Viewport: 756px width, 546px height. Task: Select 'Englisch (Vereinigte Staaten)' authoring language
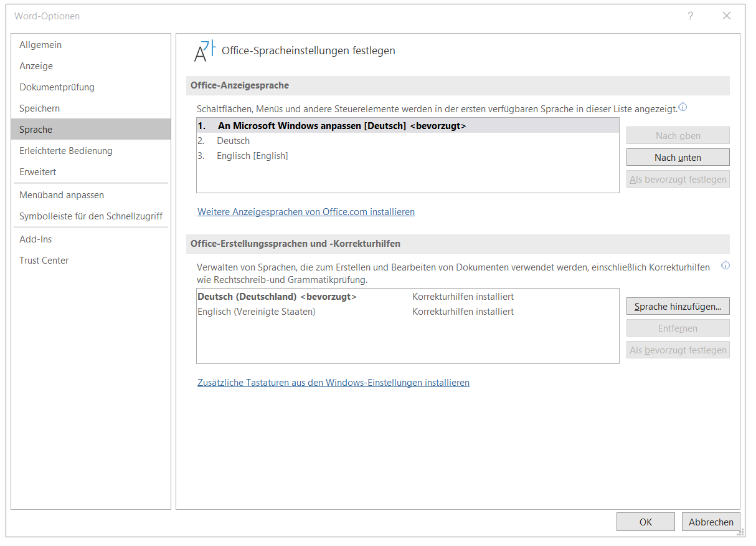pyautogui.click(x=408, y=312)
